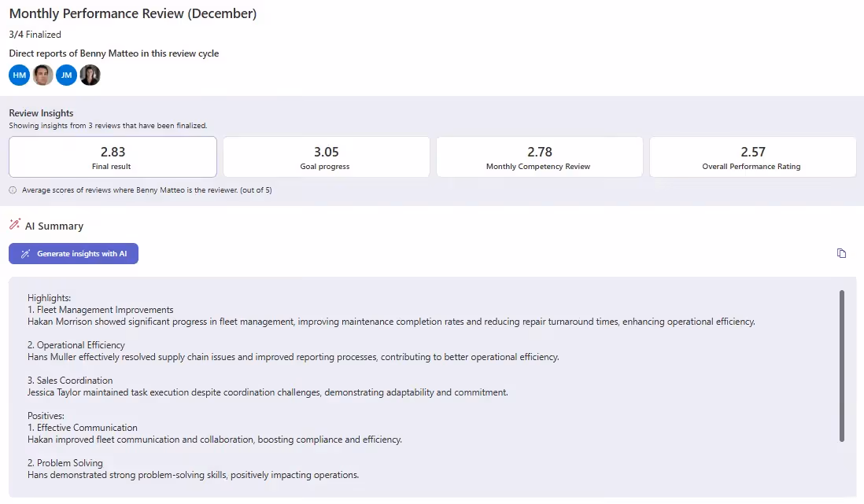Click the 3/4 Finalized status text

(35, 34)
